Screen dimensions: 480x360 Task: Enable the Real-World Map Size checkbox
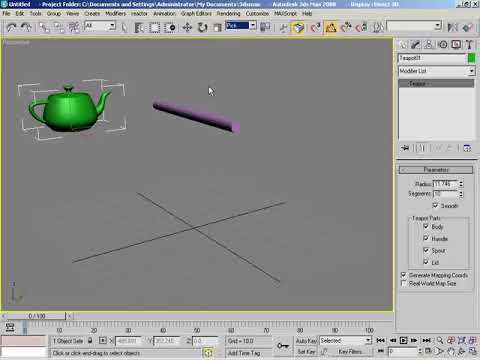(x=403, y=283)
